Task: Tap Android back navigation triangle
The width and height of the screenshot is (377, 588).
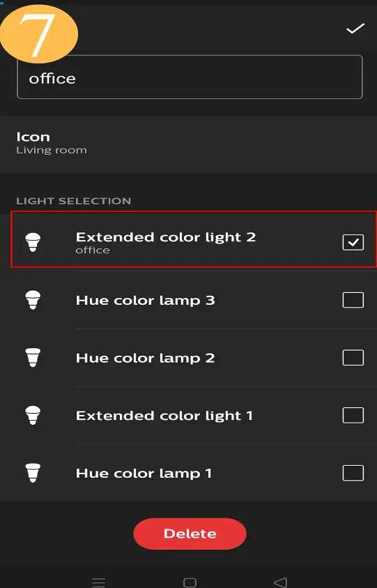Action: pyautogui.click(x=280, y=582)
